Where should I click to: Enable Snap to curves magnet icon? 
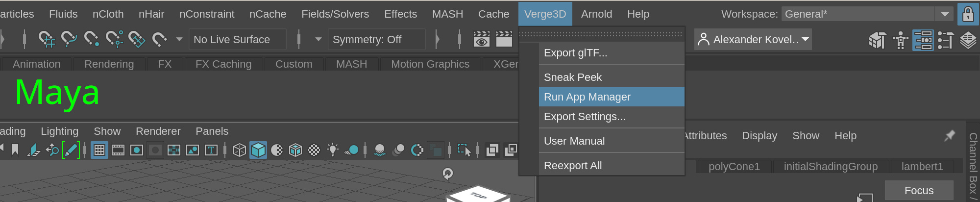69,39
